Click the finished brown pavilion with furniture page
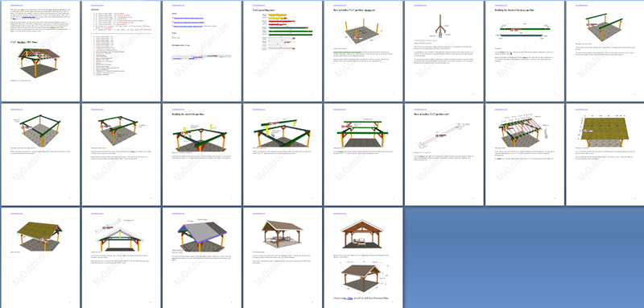Image resolution: width=644 pixels, height=308 pixels. click(x=283, y=258)
